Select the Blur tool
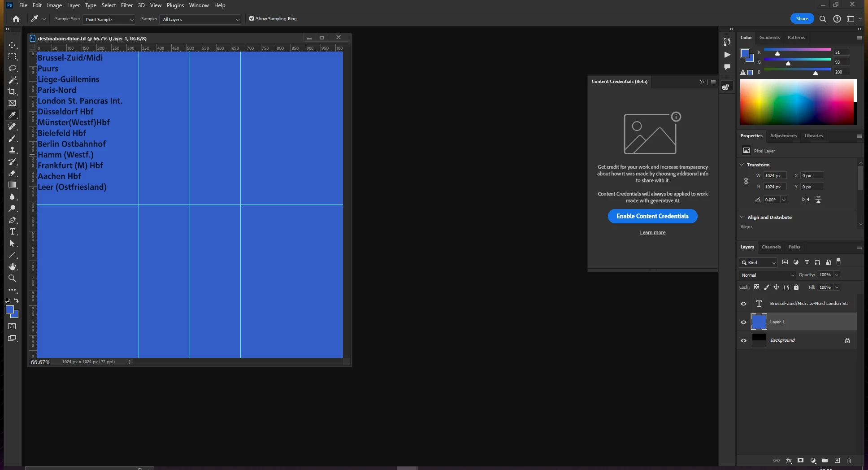Viewport: 868px width, 470px height. pos(12,196)
